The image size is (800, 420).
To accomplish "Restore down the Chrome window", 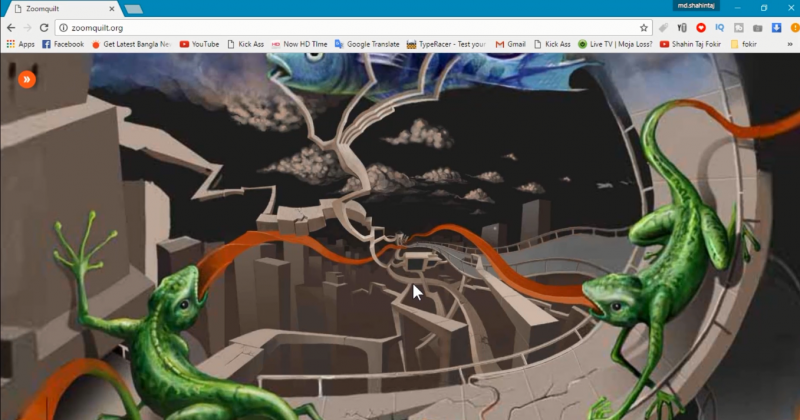I will pos(764,8).
